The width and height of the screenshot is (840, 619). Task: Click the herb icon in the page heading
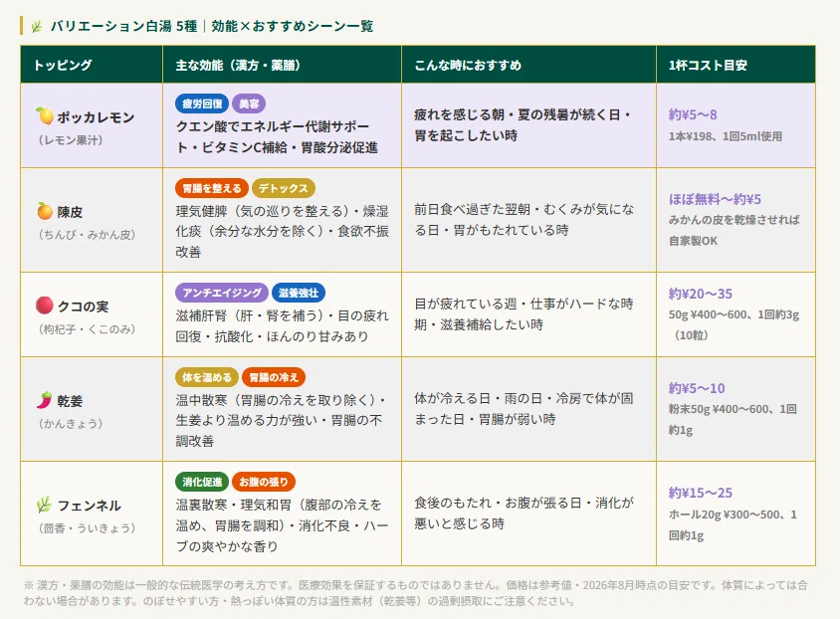pos(37,26)
